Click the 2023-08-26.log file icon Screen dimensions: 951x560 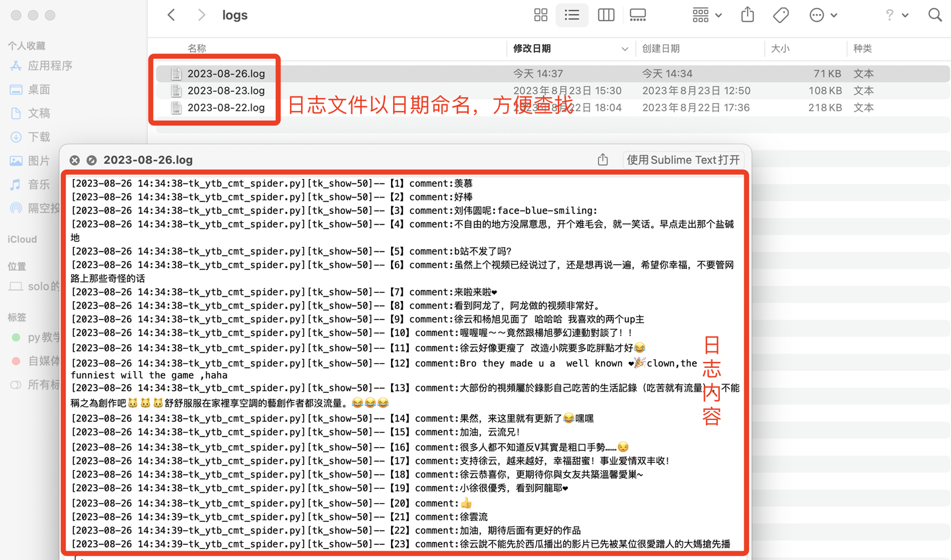[x=176, y=73]
